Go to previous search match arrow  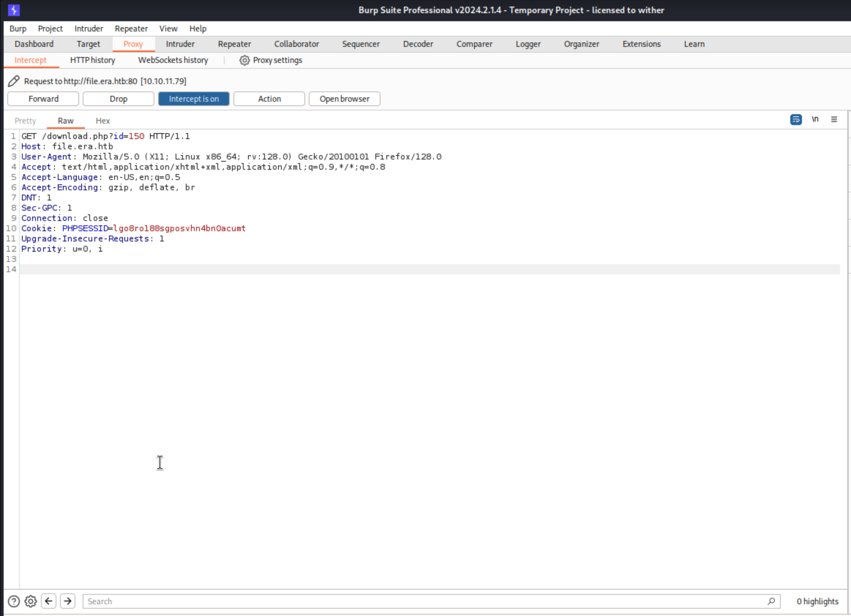(49, 601)
